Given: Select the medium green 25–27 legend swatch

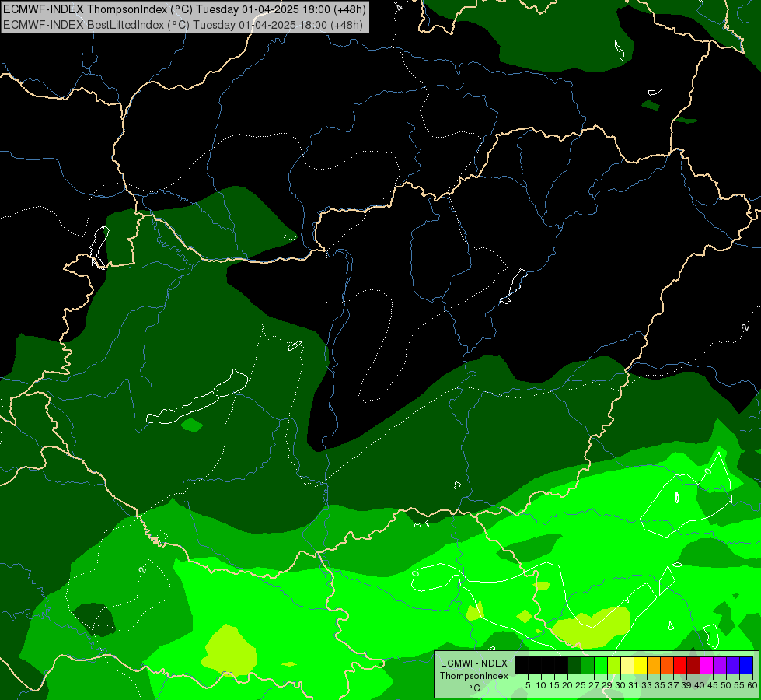Looking at the screenshot, I should [x=587, y=665].
